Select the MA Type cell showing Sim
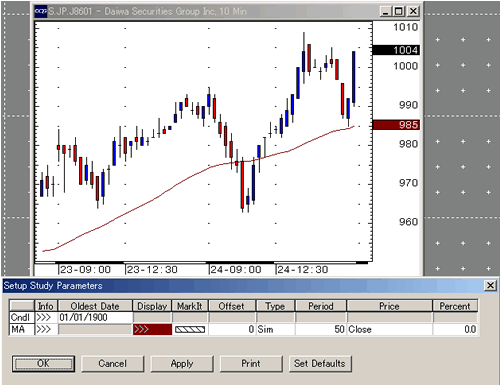 click(275, 329)
